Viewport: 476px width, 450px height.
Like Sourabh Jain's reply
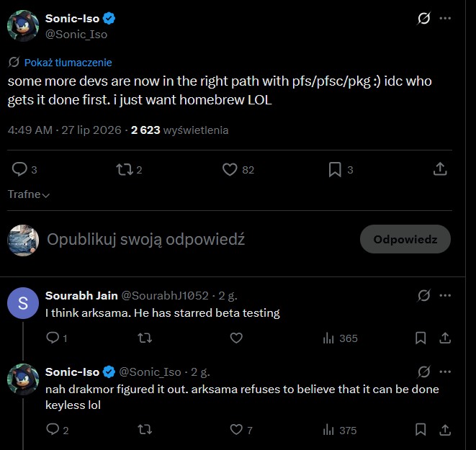pyautogui.click(x=236, y=338)
